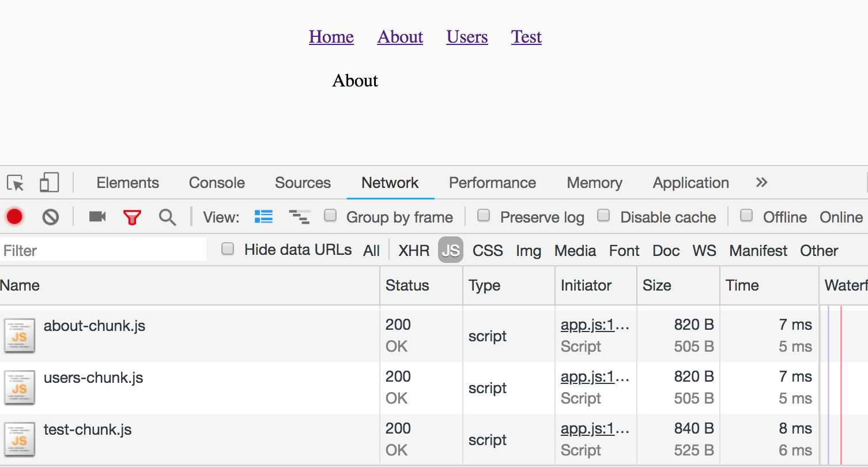Switch to the large request rows view icon
Viewport: 868px width, 467px height.
pyautogui.click(x=263, y=217)
